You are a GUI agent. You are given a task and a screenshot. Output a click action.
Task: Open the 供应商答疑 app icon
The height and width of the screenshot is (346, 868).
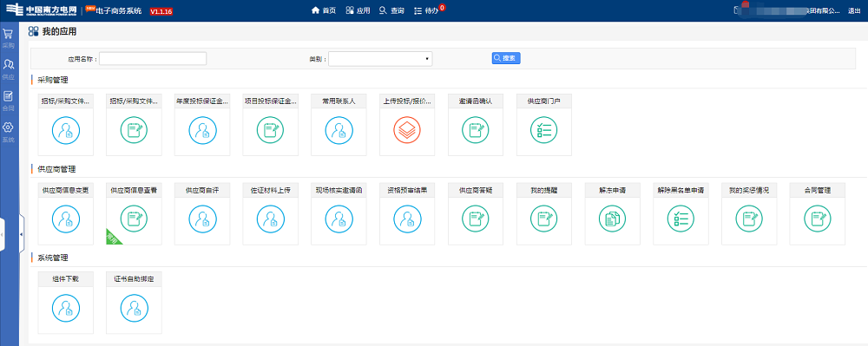[x=476, y=219]
